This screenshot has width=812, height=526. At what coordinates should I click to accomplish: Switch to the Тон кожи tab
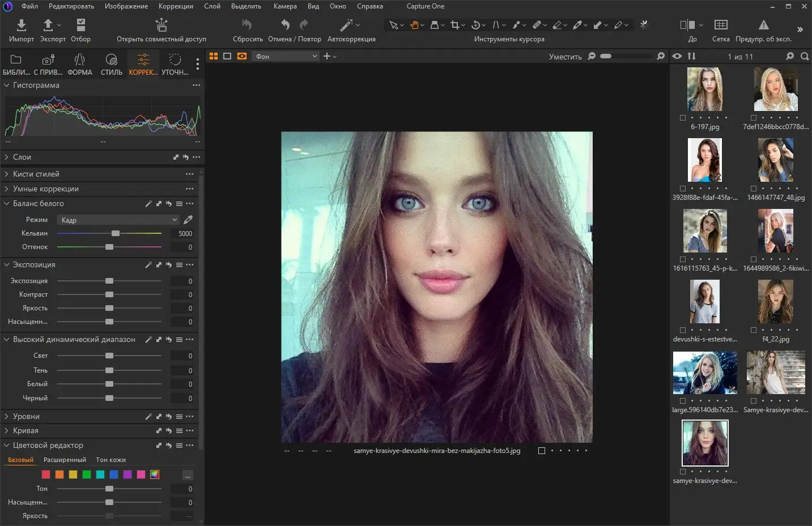pyautogui.click(x=110, y=460)
